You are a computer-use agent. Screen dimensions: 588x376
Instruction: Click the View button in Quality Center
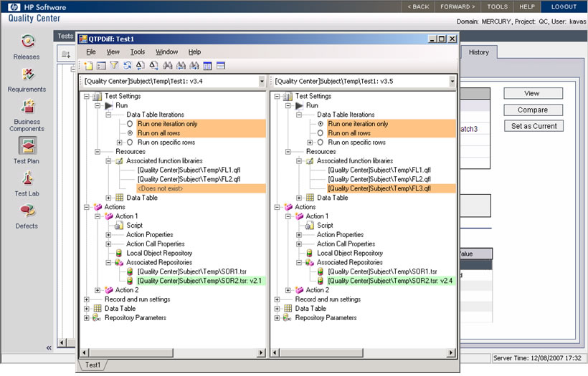tap(533, 93)
